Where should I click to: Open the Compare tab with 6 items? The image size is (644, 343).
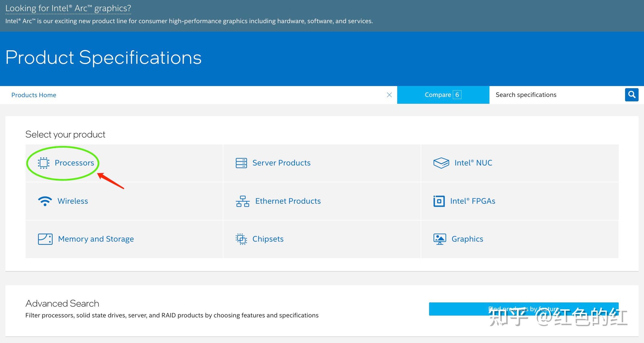[443, 95]
